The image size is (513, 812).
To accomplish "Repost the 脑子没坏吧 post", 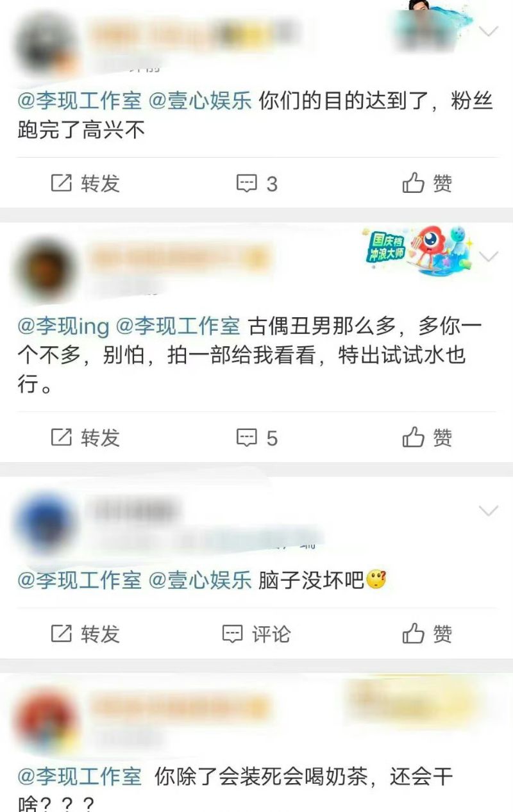I will click(x=85, y=634).
